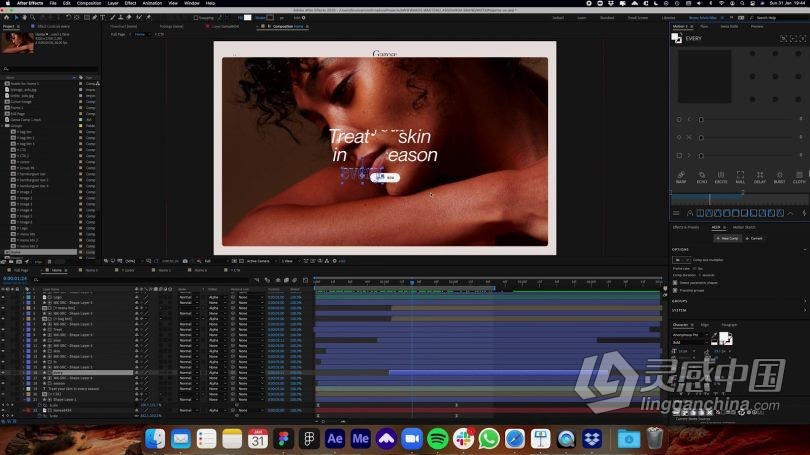Open blending mode dropdown for Logo layer
The image size is (810, 455).
coord(189,297)
